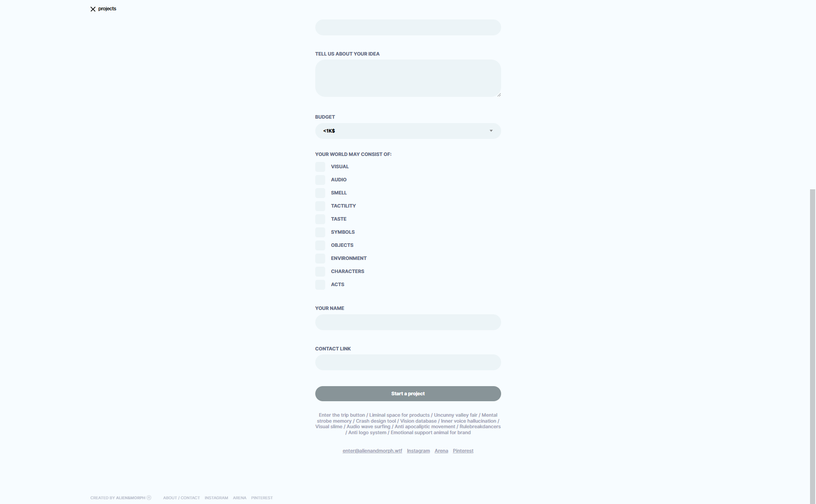Select a different budget from dropdown
816x504 pixels.
[x=408, y=131]
